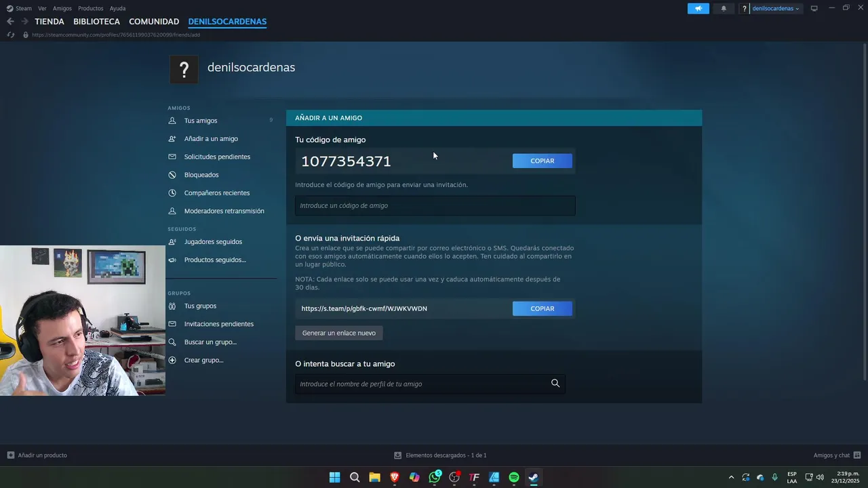The image size is (868, 488).
Task: Click the Steam taskbar icon
Action: pyautogui.click(x=534, y=477)
